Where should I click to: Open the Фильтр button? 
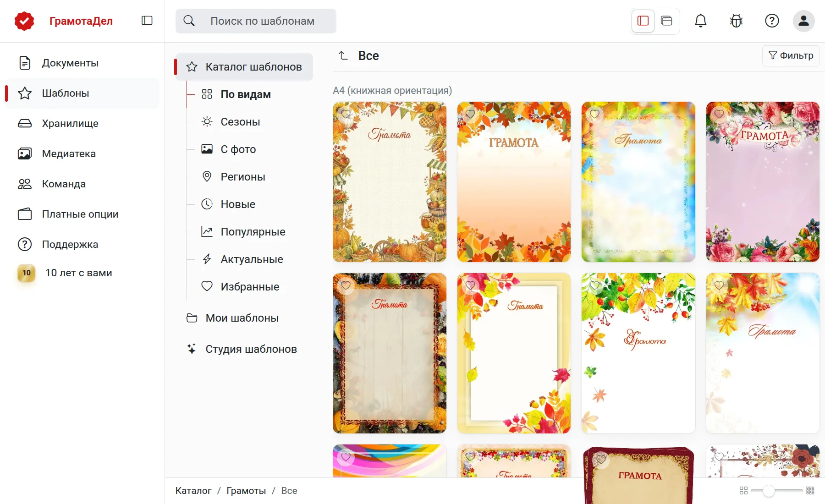[791, 55]
